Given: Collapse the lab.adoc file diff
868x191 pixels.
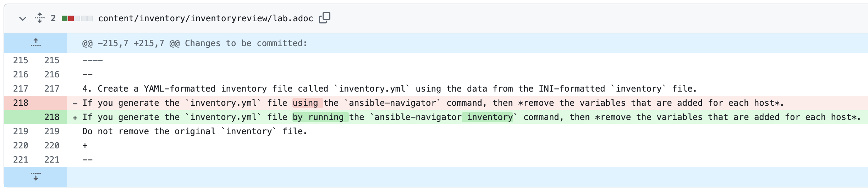Looking at the screenshot, I should 23,18.
